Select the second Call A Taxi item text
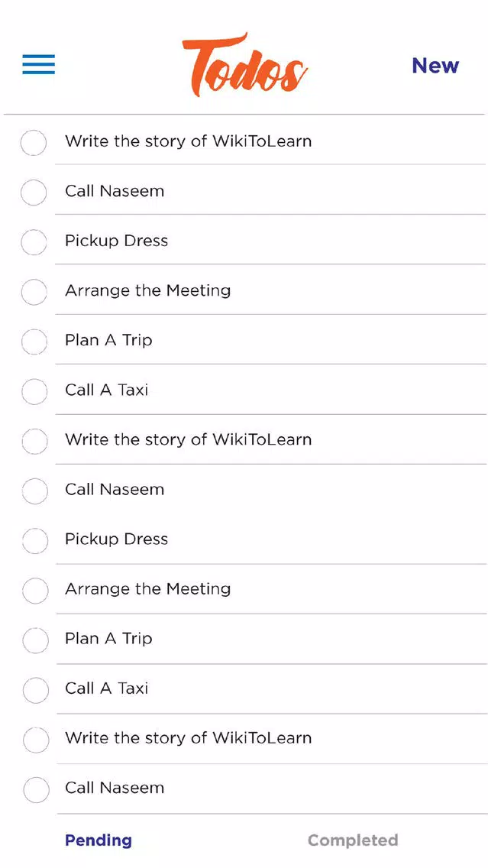 [106, 688]
